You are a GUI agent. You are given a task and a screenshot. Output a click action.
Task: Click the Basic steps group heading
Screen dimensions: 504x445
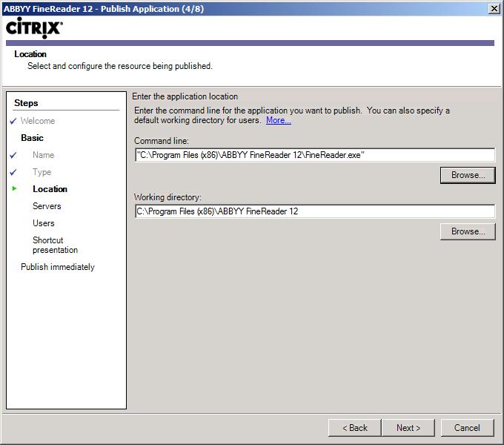coord(32,138)
